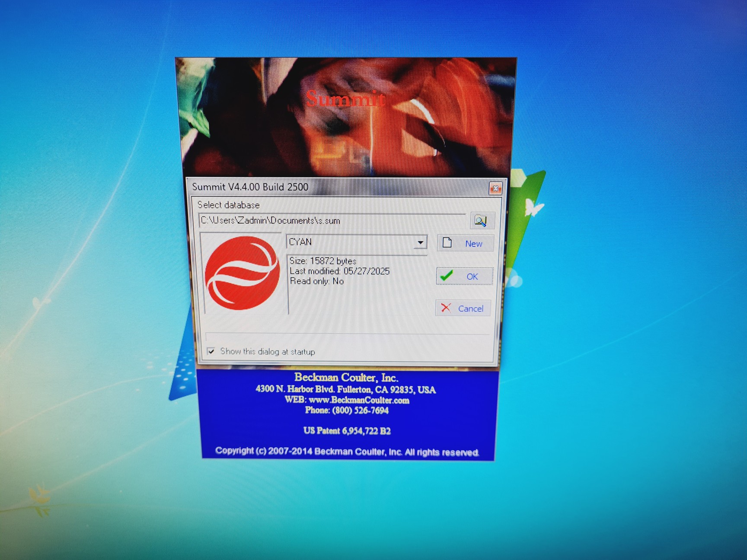This screenshot has width=747, height=560.
Task: Click the Last modified: 05/27/2025 text
Action: click(x=339, y=271)
